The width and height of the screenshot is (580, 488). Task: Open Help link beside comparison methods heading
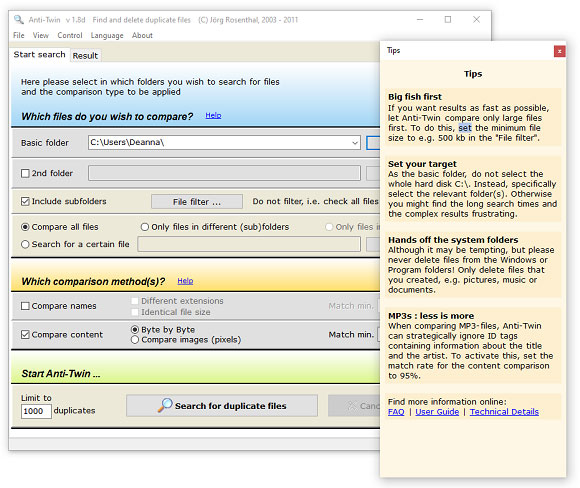tap(185, 281)
